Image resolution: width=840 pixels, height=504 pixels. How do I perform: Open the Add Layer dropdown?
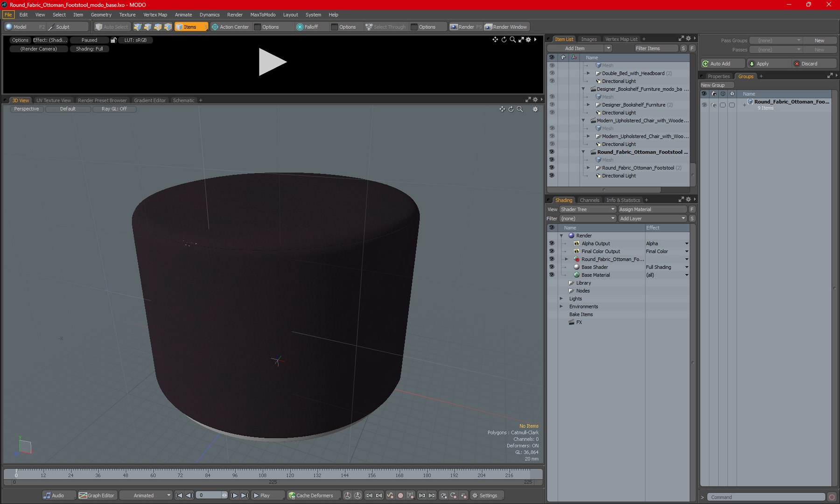coord(652,218)
